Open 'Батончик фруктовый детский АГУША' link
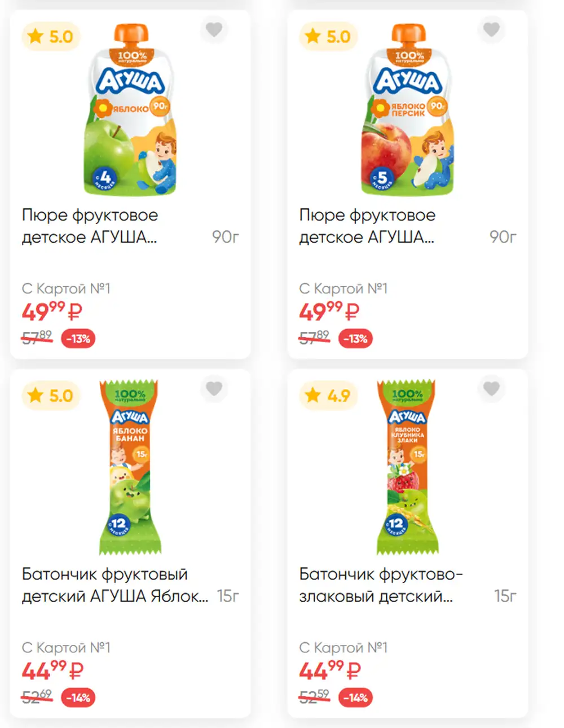 click(115, 585)
